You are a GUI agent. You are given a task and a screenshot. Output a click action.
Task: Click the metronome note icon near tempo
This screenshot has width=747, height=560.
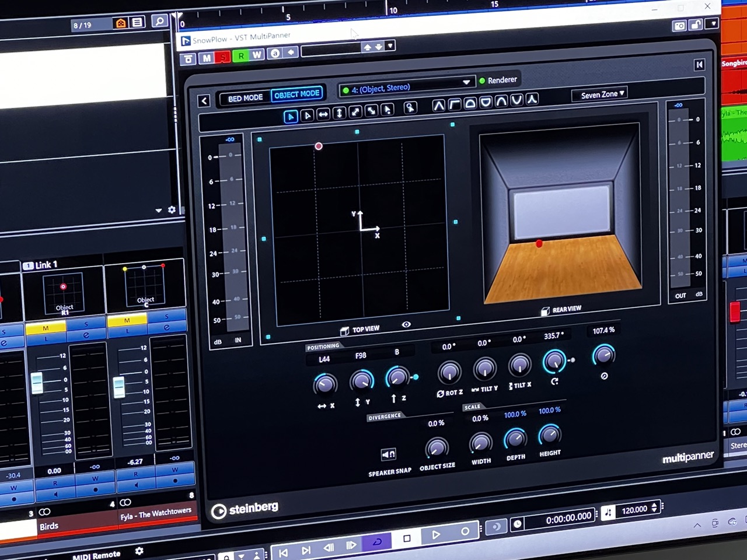[x=608, y=512]
